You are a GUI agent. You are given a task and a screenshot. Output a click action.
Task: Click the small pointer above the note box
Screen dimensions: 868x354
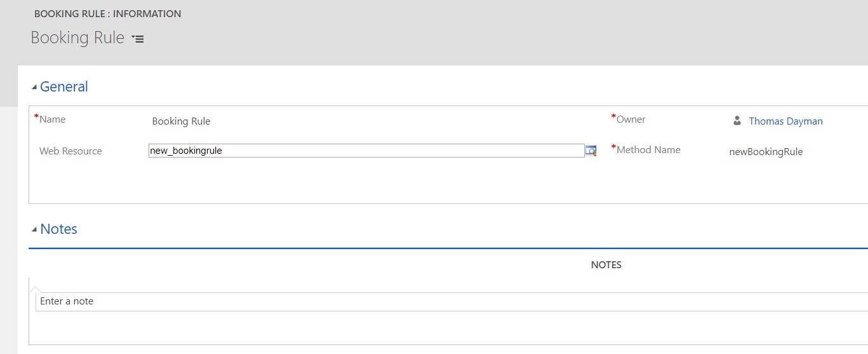pyautogui.click(x=36, y=290)
